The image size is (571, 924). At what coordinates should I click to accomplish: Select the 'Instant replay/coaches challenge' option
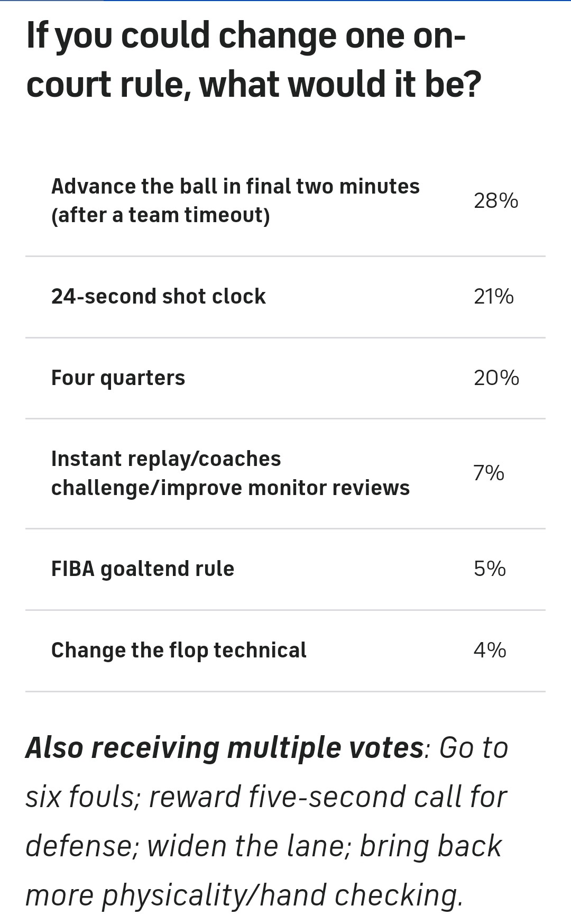click(230, 473)
